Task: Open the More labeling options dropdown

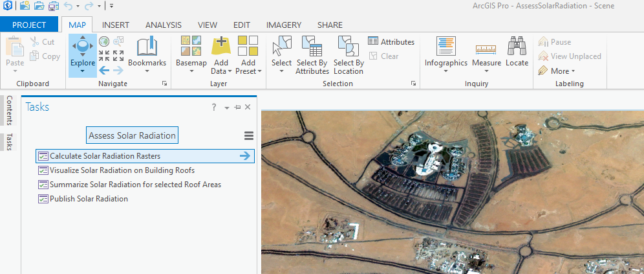Action: coord(557,71)
